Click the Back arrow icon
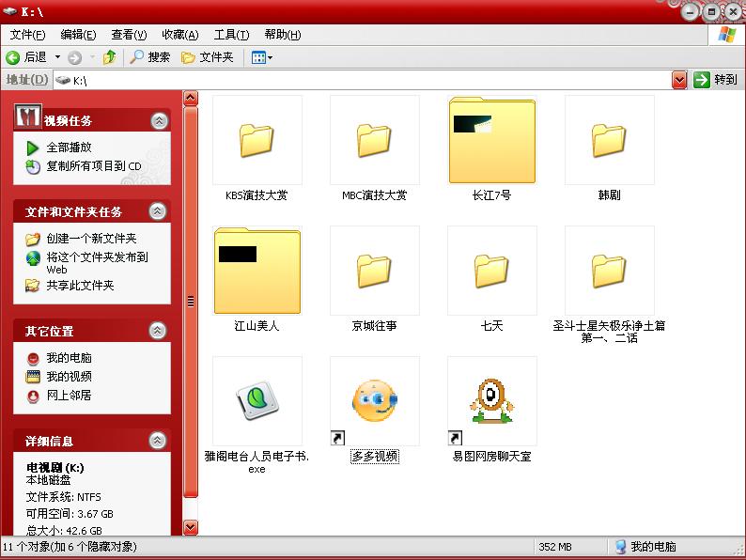This screenshot has width=746, height=560. (x=13, y=57)
